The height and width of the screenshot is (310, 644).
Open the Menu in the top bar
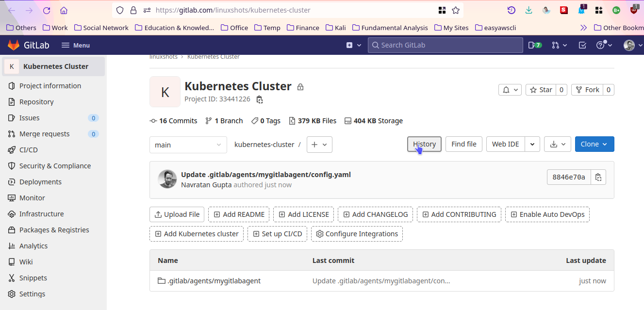coord(75,45)
